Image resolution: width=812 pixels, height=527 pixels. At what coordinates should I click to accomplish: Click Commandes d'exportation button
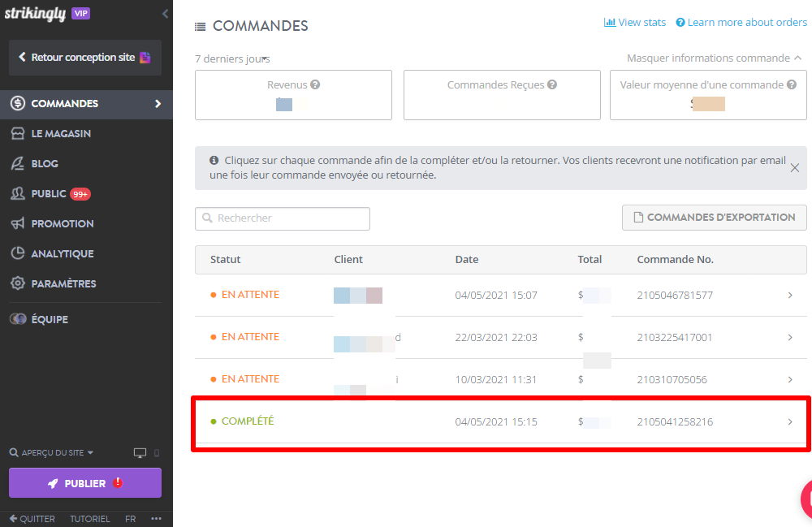(714, 218)
